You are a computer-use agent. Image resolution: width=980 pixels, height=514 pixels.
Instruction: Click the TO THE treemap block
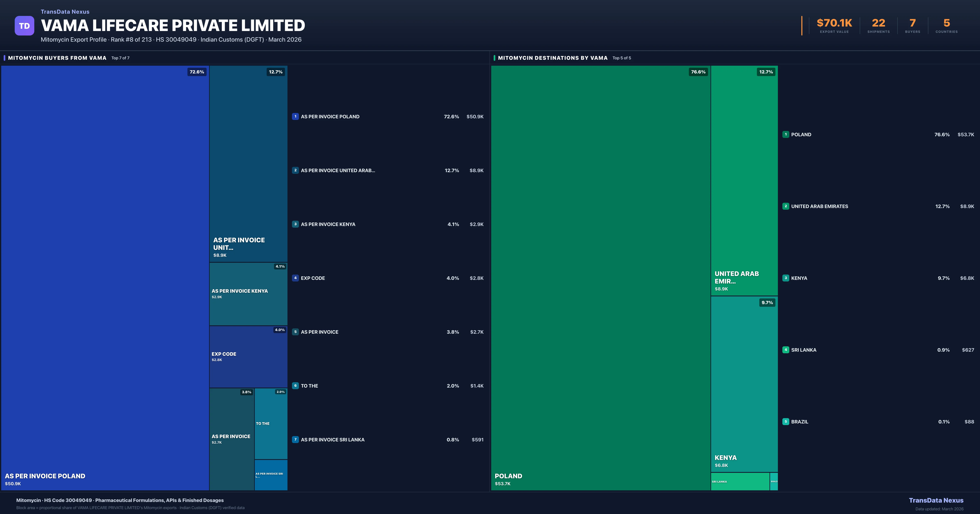[x=271, y=423]
